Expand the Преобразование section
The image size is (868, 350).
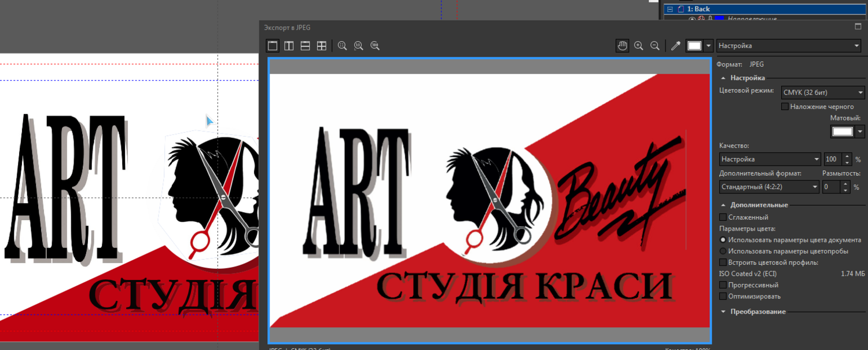[723, 312]
